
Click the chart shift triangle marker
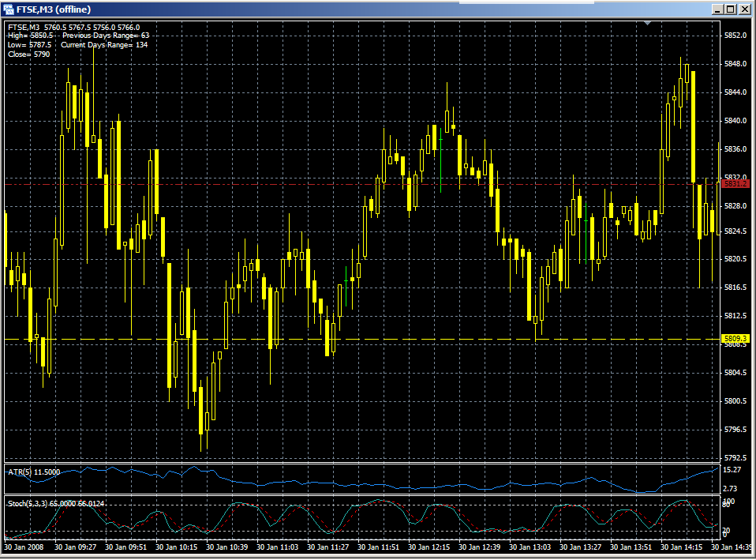click(648, 24)
